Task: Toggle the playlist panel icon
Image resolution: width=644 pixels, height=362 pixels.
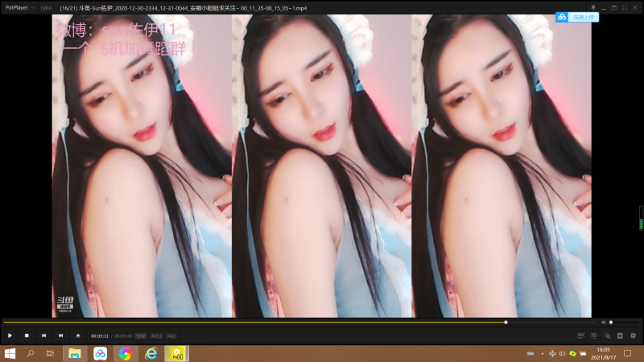Action: tap(620, 335)
